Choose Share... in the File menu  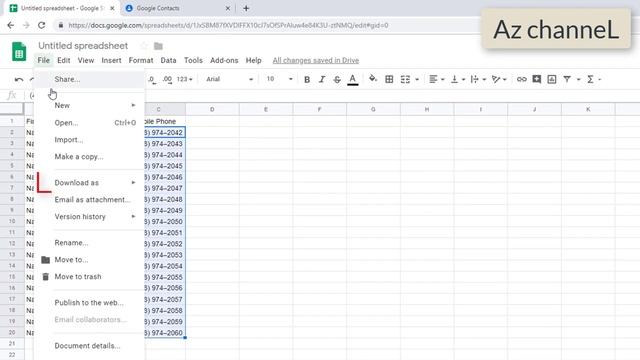(89, 79)
